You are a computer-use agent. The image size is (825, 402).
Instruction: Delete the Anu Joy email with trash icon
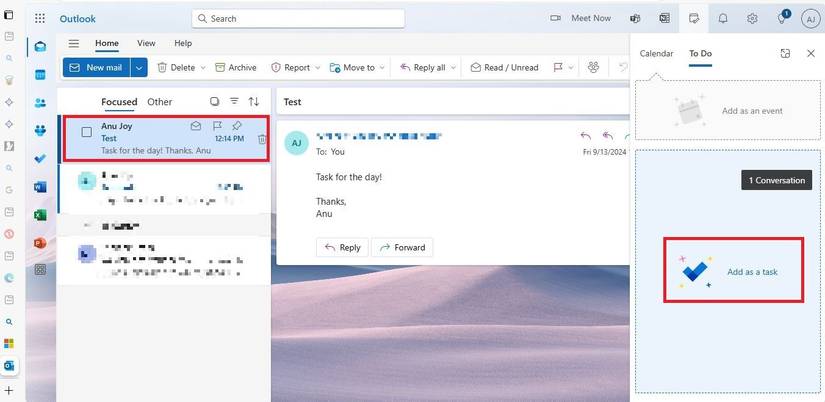pyautogui.click(x=261, y=140)
